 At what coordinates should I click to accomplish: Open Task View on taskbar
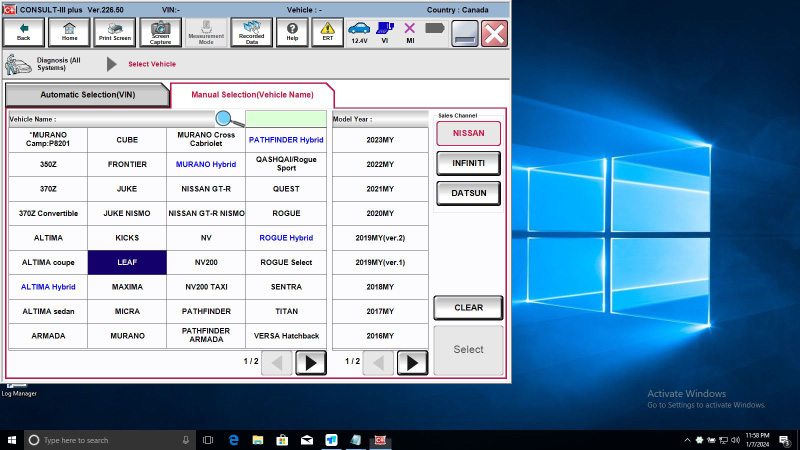(208, 440)
